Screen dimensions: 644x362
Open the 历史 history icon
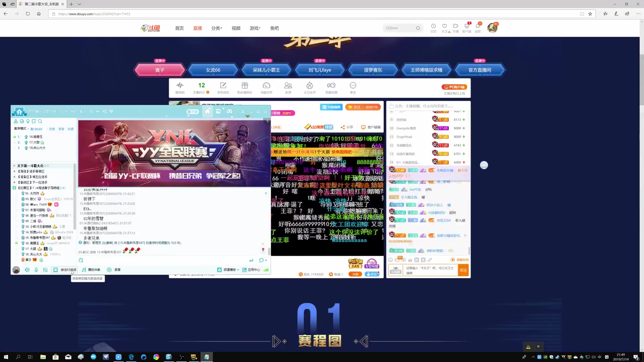(x=433, y=28)
